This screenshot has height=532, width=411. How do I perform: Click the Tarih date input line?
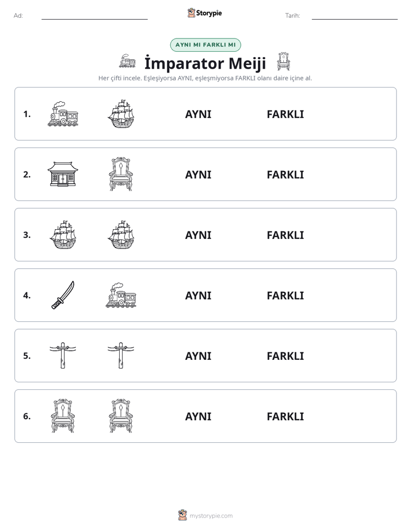(x=355, y=16)
